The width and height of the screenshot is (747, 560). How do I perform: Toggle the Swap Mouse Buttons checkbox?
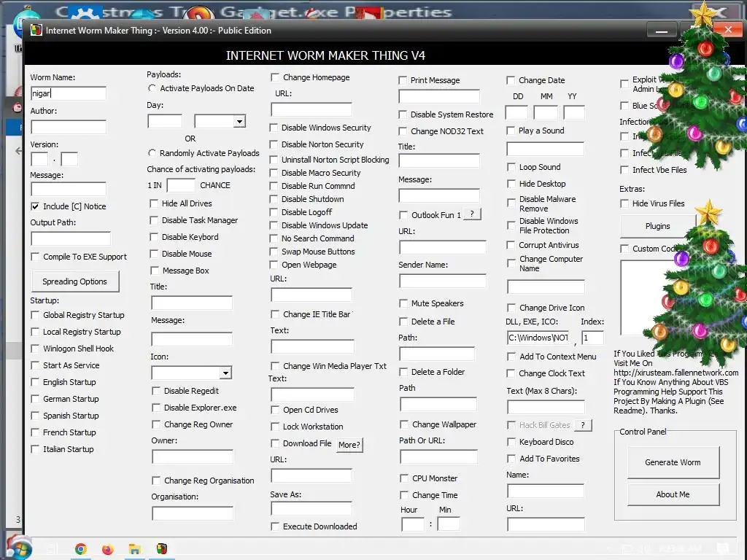coord(274,252)
